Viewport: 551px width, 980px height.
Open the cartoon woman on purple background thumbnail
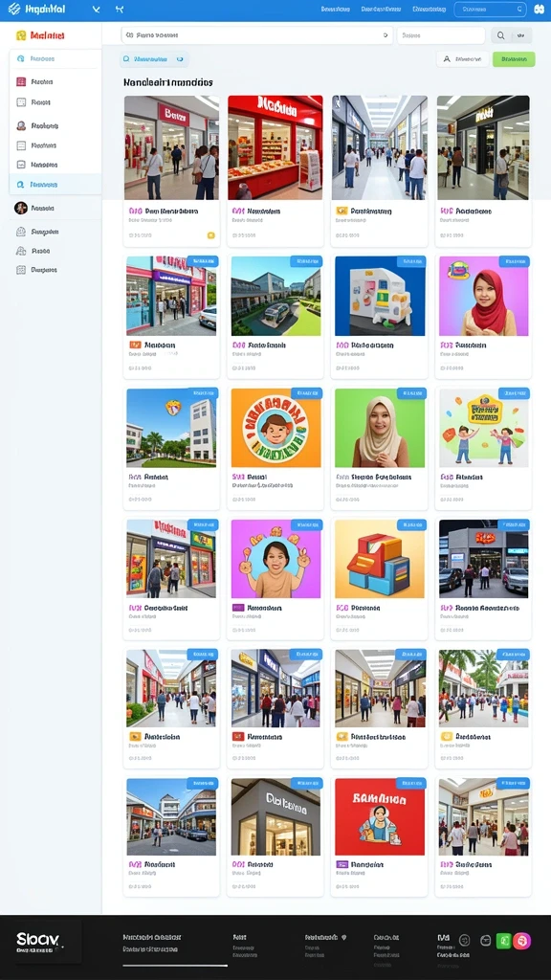[275, 559]
